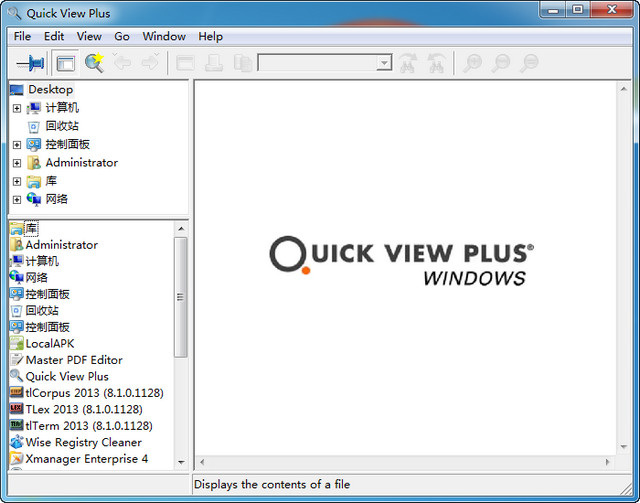Screen dimensions: 640x503
Task: Click the pushpin keep-on-top toolbar icon
Action: (x=30, y=63)
